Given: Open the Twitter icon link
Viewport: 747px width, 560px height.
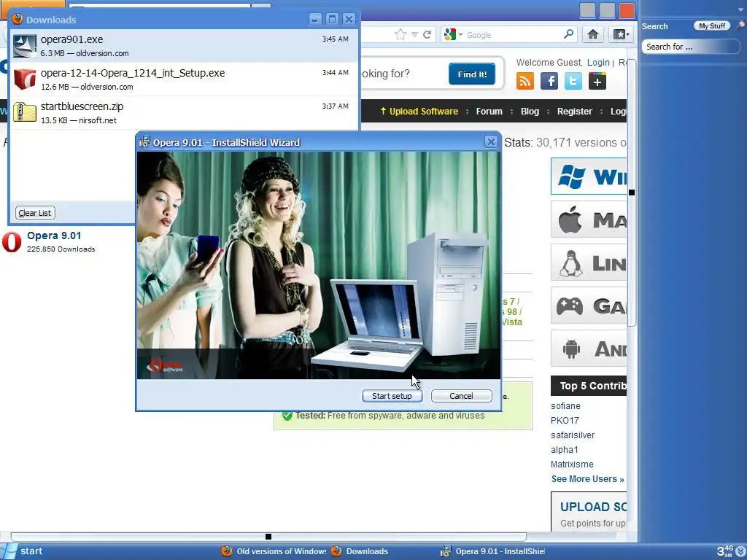Looking at the screenshot, I should point(573,81).
